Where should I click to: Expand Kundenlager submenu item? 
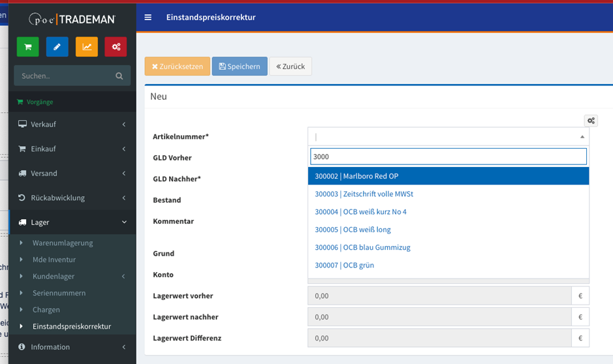coord(72,276)
